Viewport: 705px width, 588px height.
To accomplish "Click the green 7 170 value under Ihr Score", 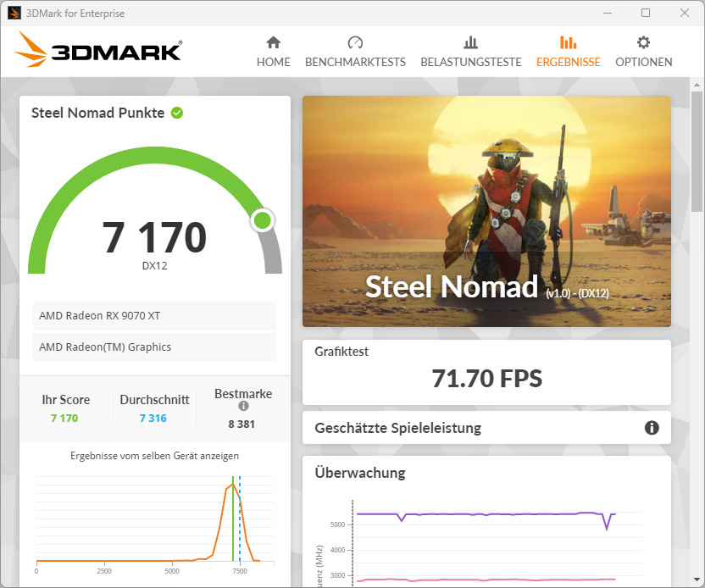I will pyautogui.click(x=64, y=418).
